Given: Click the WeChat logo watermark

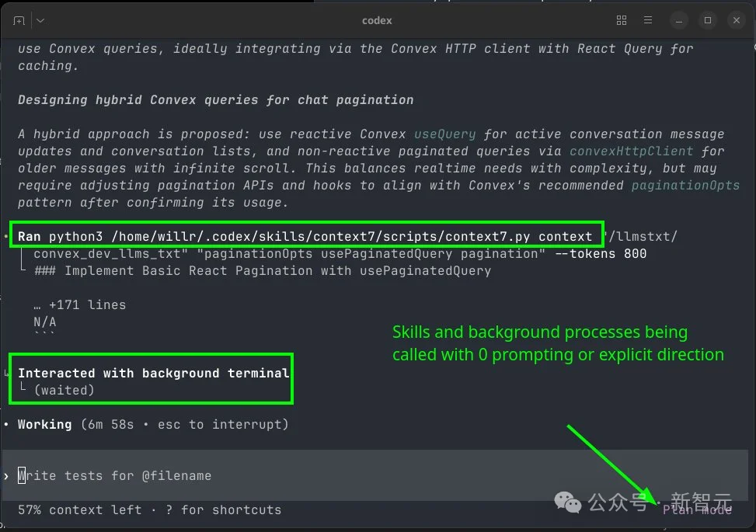Looking at the screenshot, I should [x=572, y=502].
